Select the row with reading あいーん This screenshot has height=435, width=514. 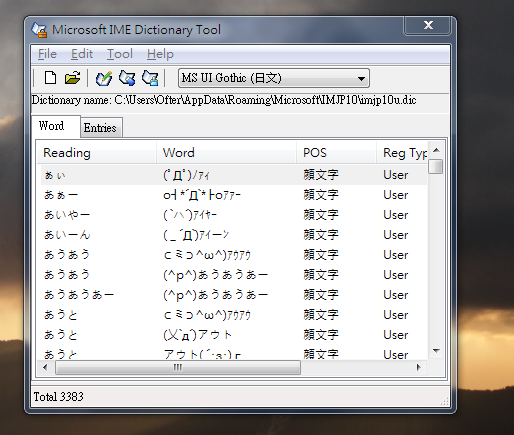point(234,235)
